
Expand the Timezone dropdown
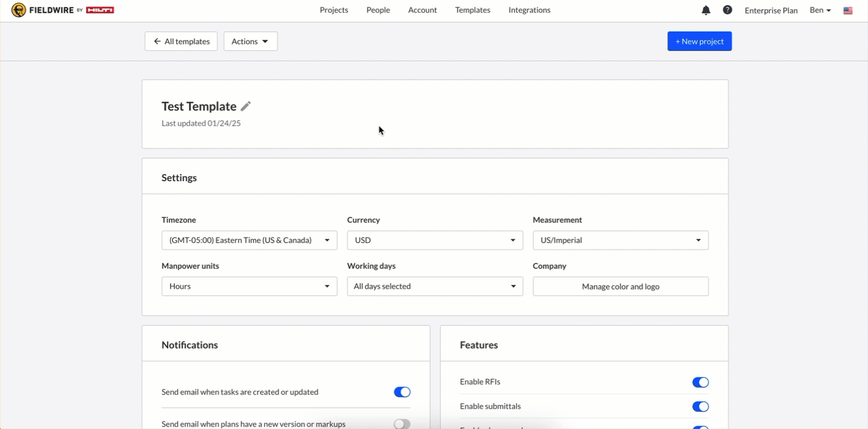tap(249, 241)
